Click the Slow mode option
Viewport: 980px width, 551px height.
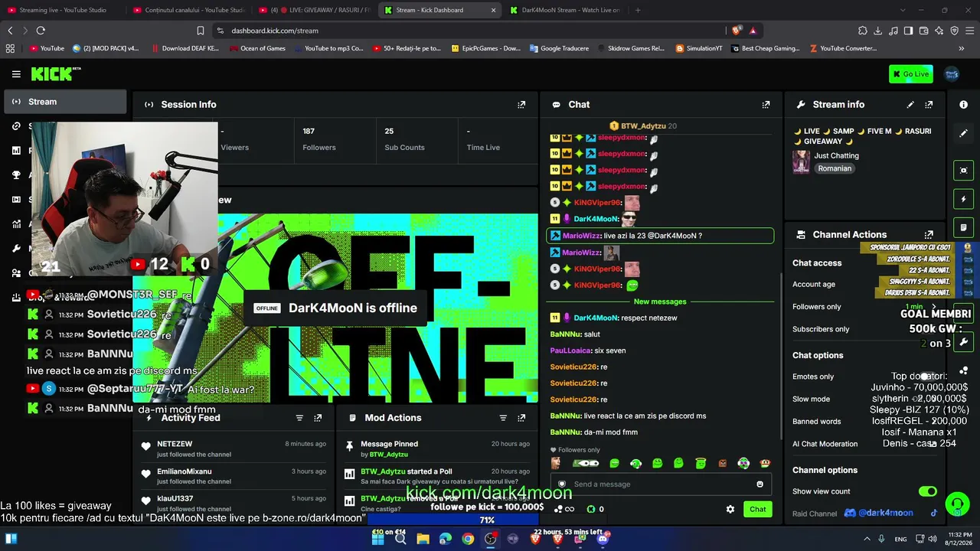(812, 399)
